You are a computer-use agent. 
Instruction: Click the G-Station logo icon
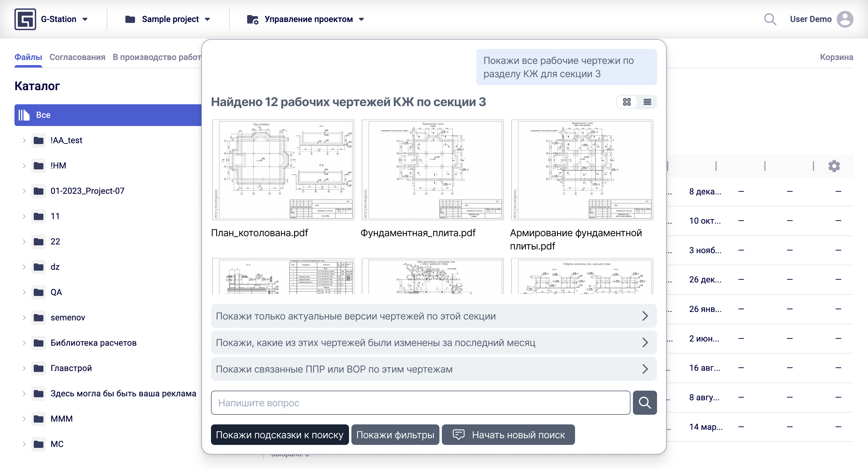[25, 19]
